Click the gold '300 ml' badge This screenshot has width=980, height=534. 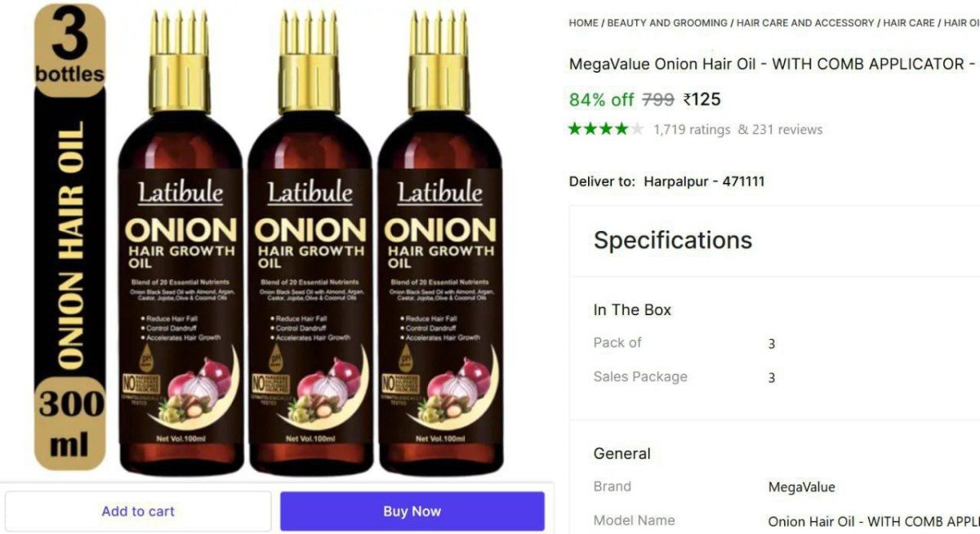tap(70, 425)
